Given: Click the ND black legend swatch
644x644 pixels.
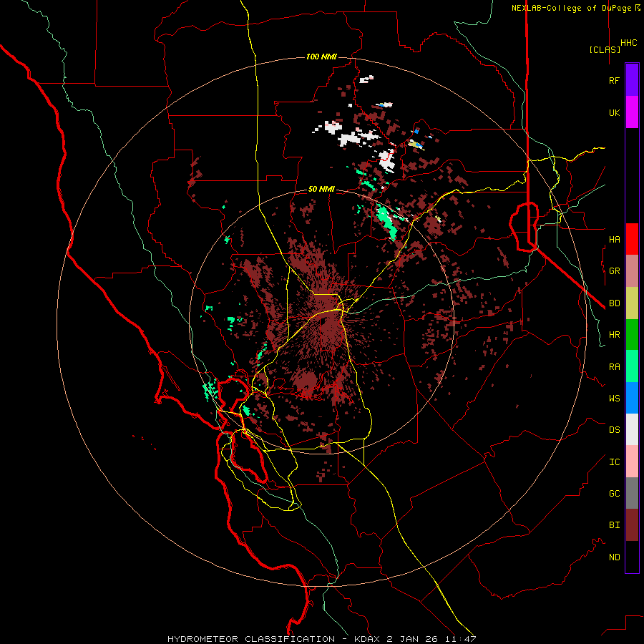Looking at the screenshot, I should pos(632,557).
